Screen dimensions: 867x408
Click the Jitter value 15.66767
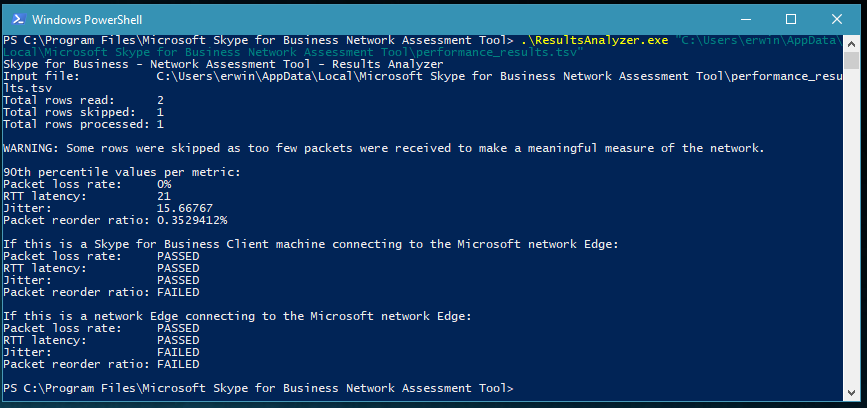[185, 208]
